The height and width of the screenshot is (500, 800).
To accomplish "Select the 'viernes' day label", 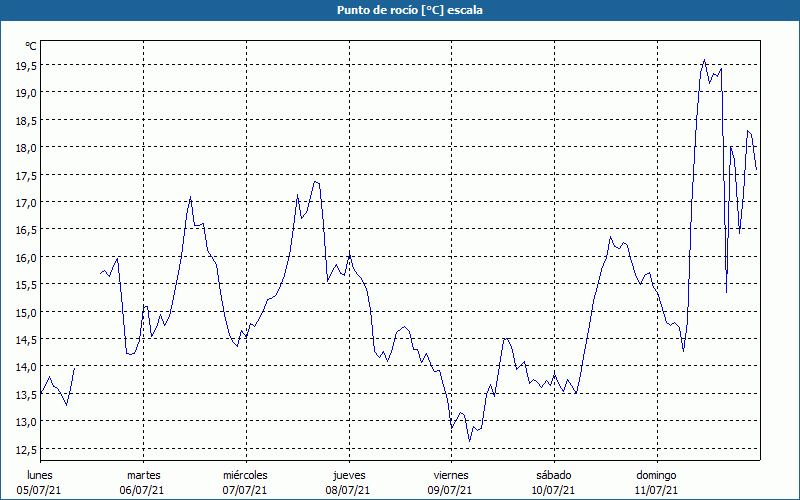I will point(451,475).
